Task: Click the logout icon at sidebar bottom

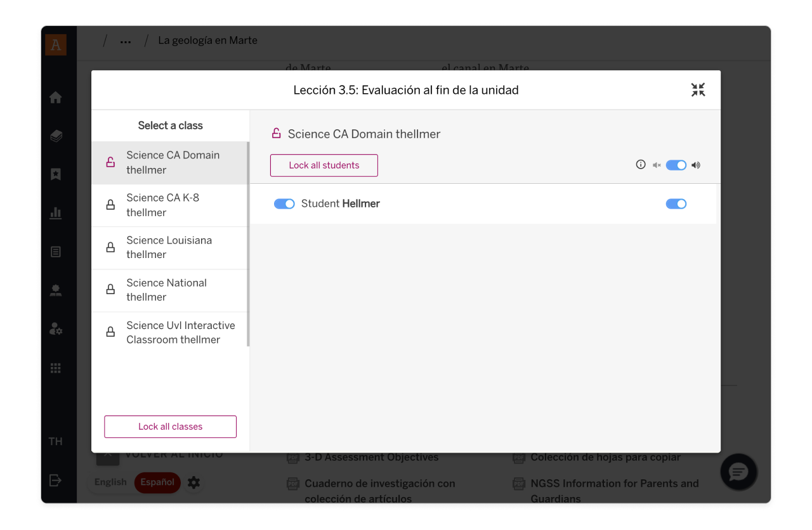Action: (56, 481)
